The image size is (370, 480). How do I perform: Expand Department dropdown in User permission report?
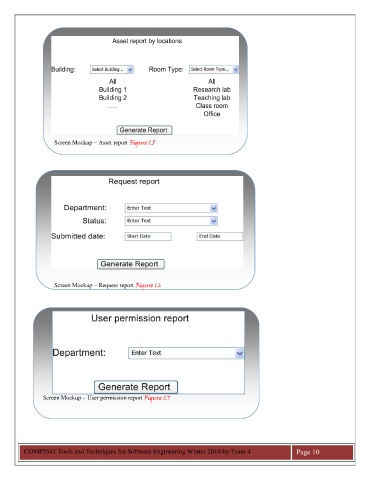(x=186, y=353)
